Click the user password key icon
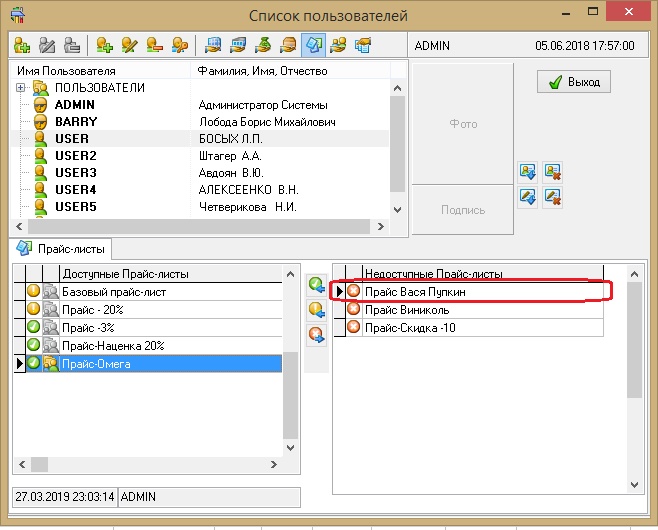Viewport: 658px width, 530px height. pos(179,45)
